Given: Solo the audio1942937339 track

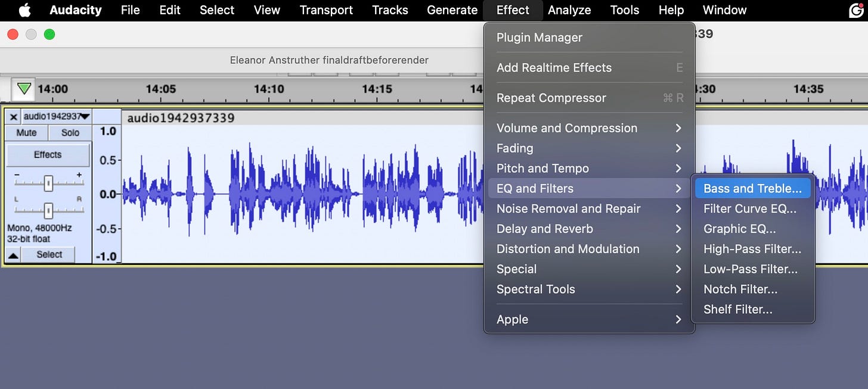Looking at the screenshot, I should (x=70, y=133).
